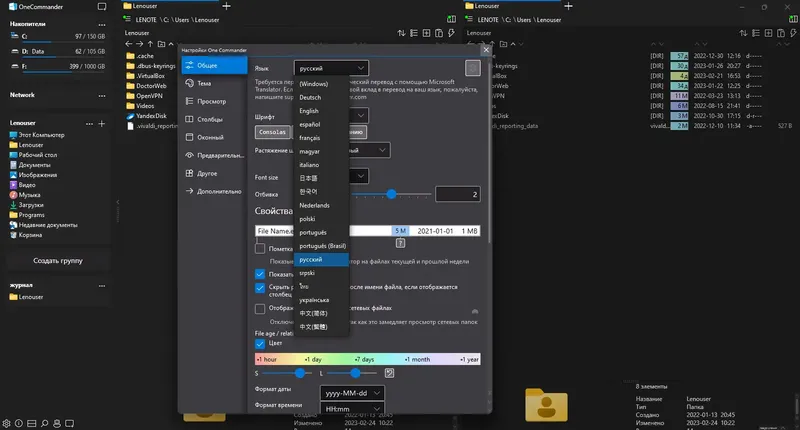Select YandexDisk entry in left pane
This screenshot has width=800, height=430.
tap(152, 116)
